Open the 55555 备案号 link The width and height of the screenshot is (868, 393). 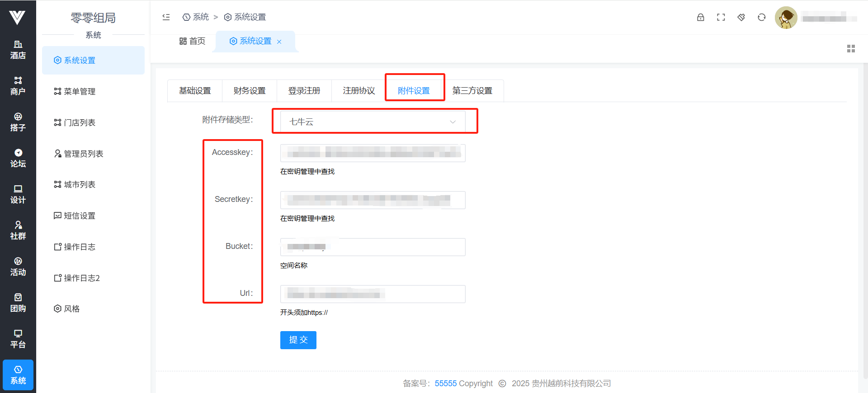(445, 383)
